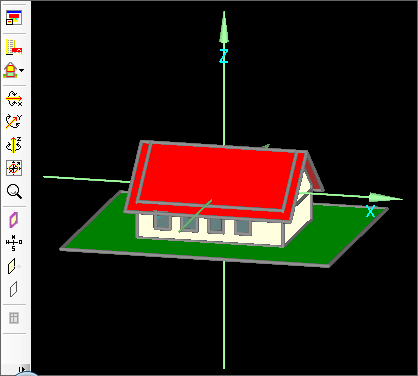Click the X axis label
This screenshot has height=376, width=418.
tap(370, 211)
